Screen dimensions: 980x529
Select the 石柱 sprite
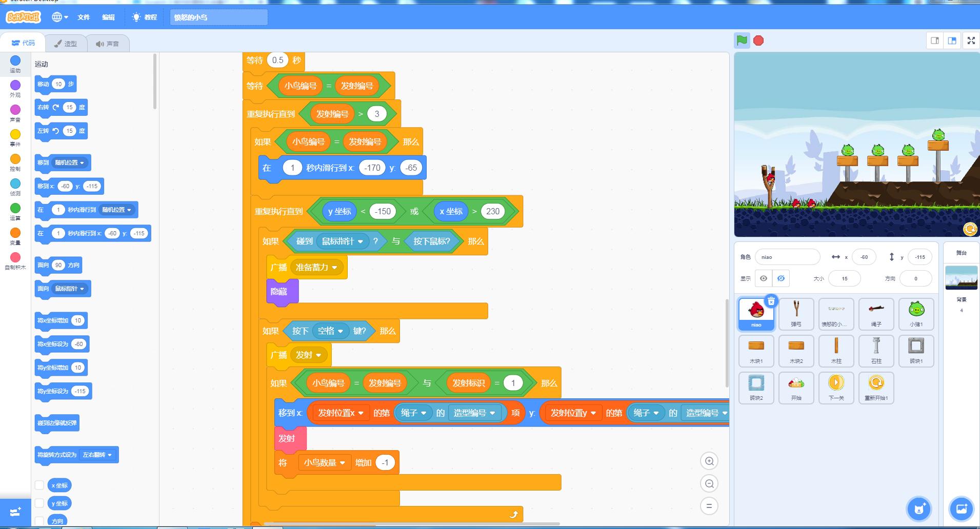pyautogui.click(x=876, y=351)
